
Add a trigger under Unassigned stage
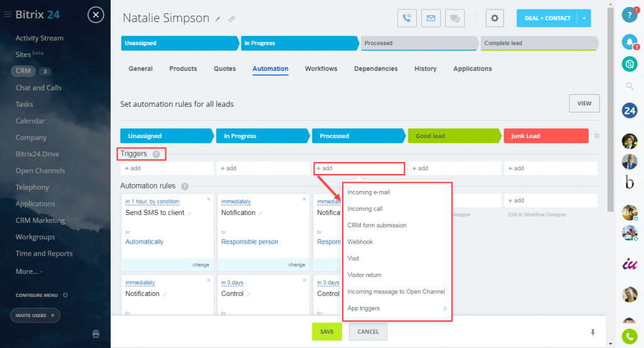pyautogui.click(x=167, y=168)
